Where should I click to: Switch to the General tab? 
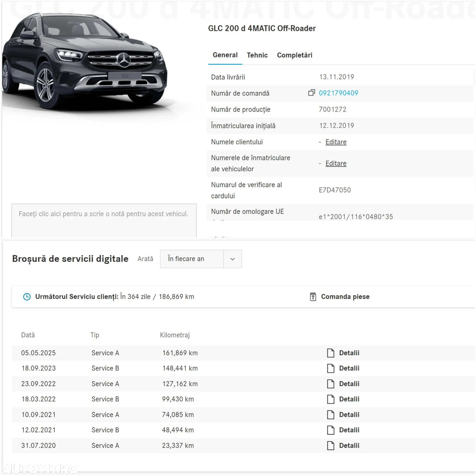[x=225, y=55]
